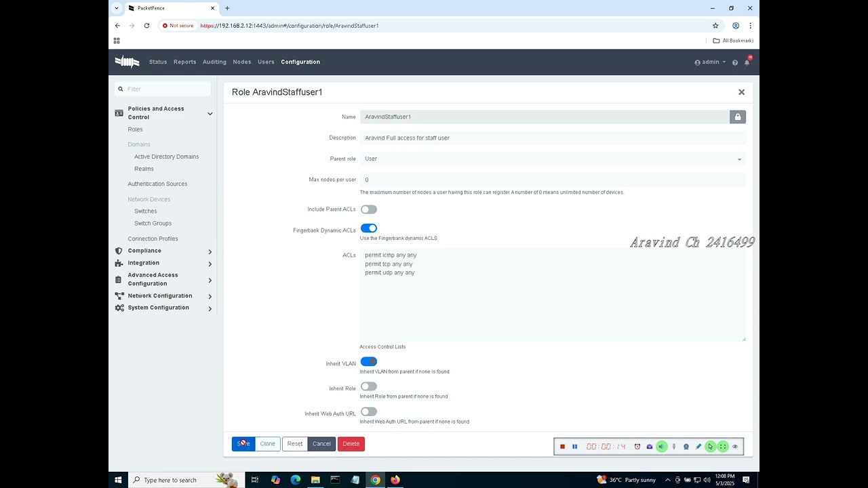Open the Chrome profile icon
868x488 pixels.
click(736, 26)
